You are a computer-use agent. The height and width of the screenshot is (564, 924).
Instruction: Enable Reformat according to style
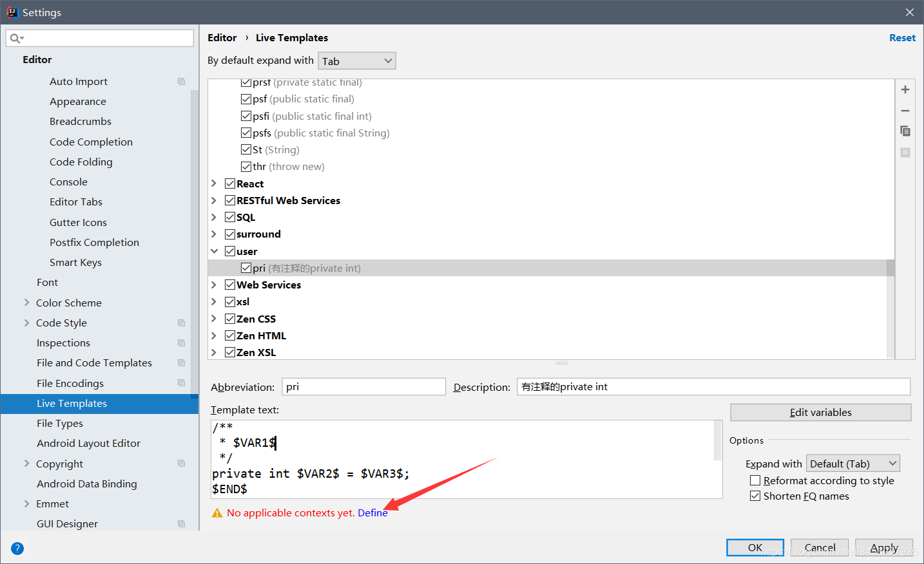coord(755,480)
